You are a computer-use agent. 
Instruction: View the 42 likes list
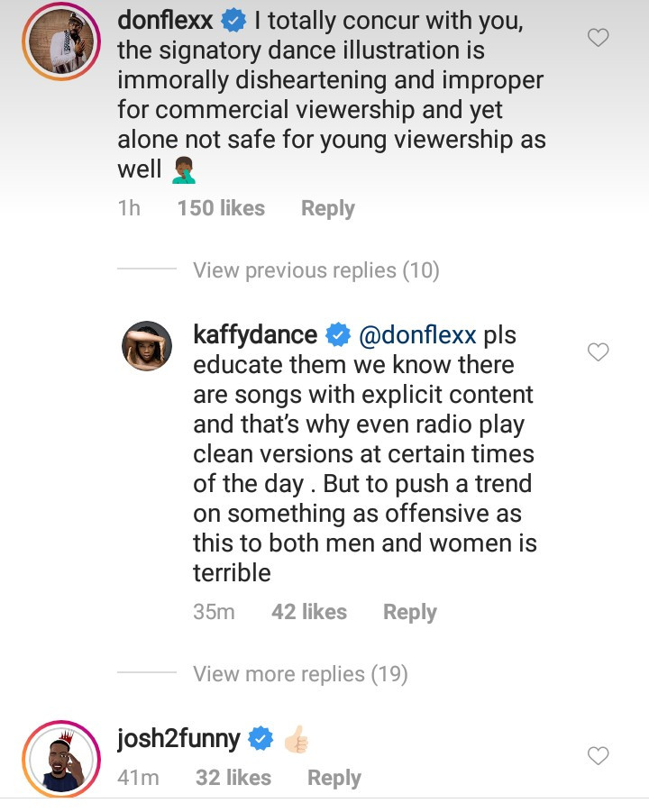coord(309,612)
